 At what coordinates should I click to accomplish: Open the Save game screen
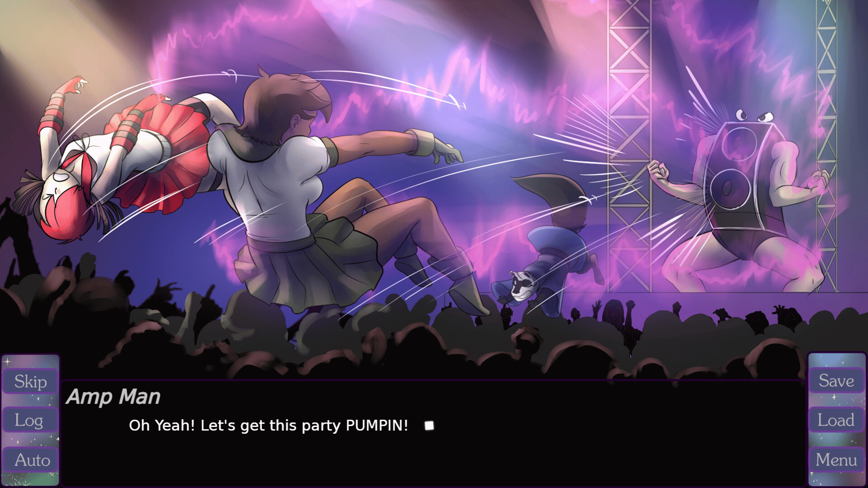tap(836, 380)
